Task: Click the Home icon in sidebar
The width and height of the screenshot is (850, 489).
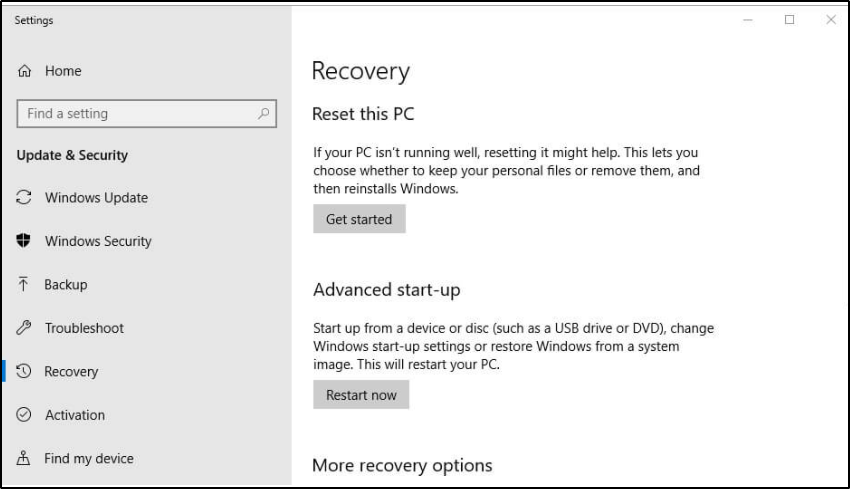Action: [x=25, y=71]
